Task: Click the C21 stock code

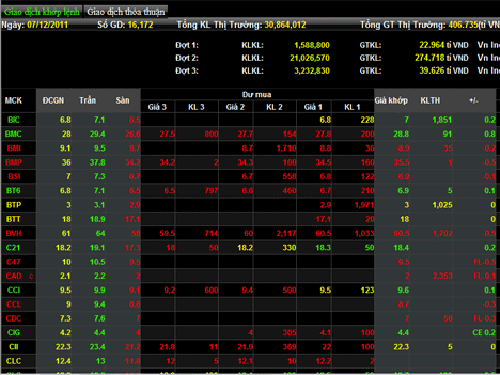Action: click(13, 248)
